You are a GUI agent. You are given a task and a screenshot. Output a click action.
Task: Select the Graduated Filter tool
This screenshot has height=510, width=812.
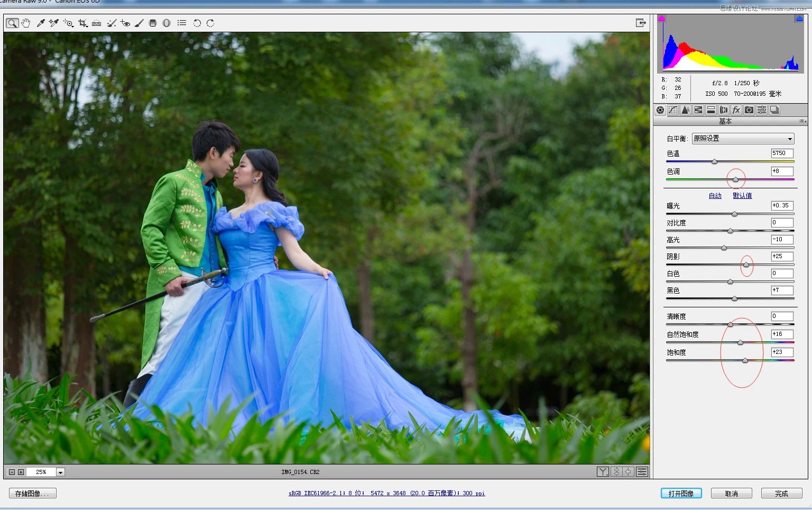tap(153, 23)
